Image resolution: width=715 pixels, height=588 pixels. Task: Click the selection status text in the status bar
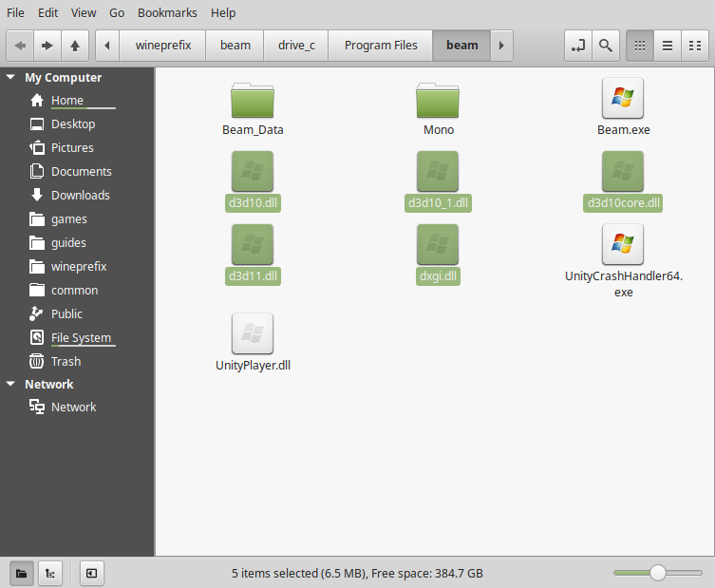(x=357, y=573)
